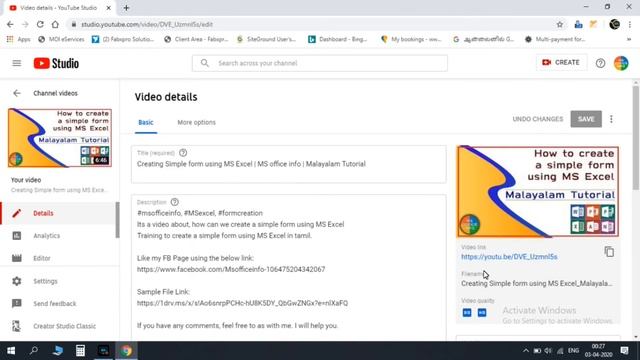The height and width of the screenshot is (360, 640).
Task: Open the SiteGround User's bookmark
Action: coord(266,39)
